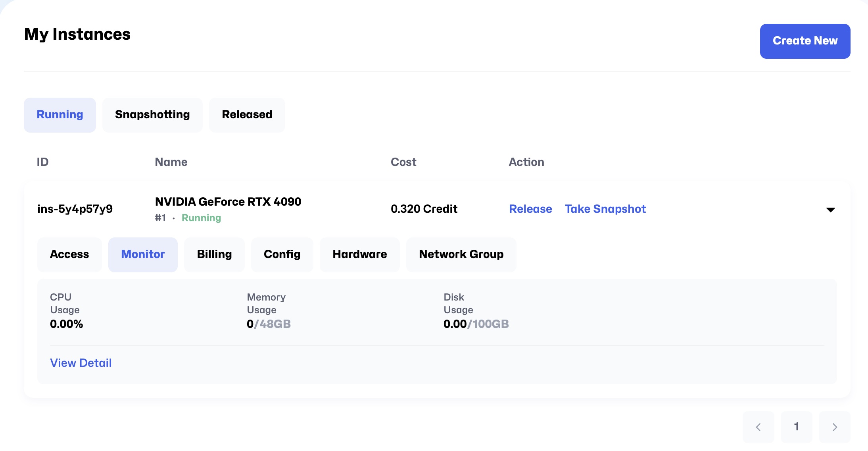
Task: Open the Billing sub-tab
Action: tap(214, 254)
